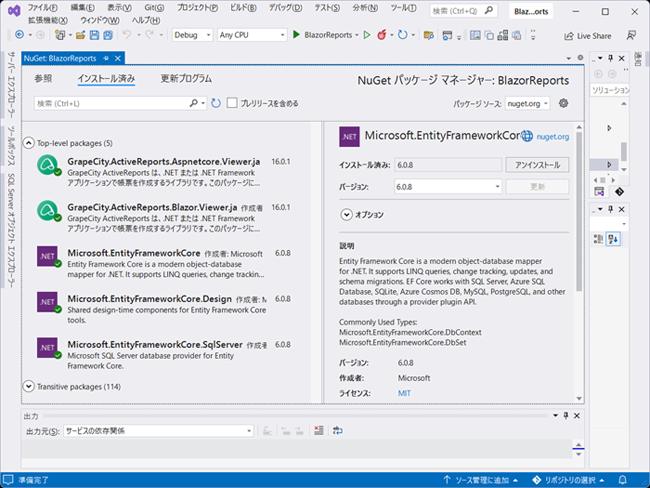This screenshot has width=650, height=488.
Task: Select Microsoft.EntityFrameworkCore.Design package
Action: [x=164, y=309]
